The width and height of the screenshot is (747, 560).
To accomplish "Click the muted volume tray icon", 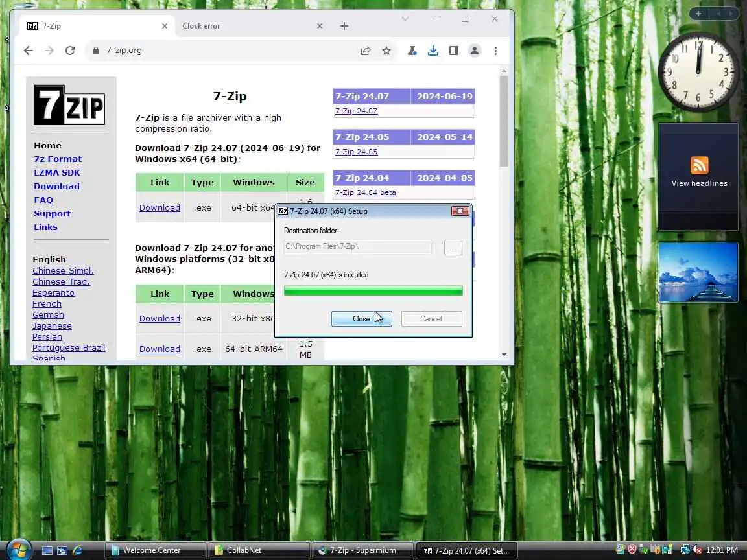I will (x=697, y=550).
